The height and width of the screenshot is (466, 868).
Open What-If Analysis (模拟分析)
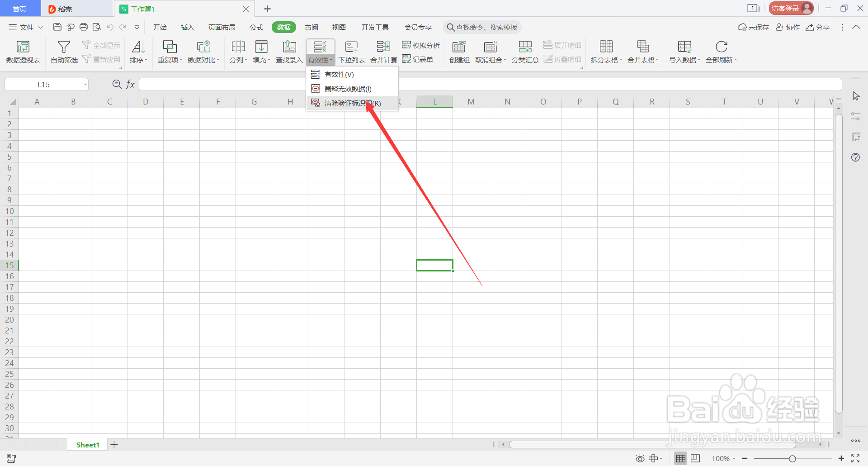421,45
